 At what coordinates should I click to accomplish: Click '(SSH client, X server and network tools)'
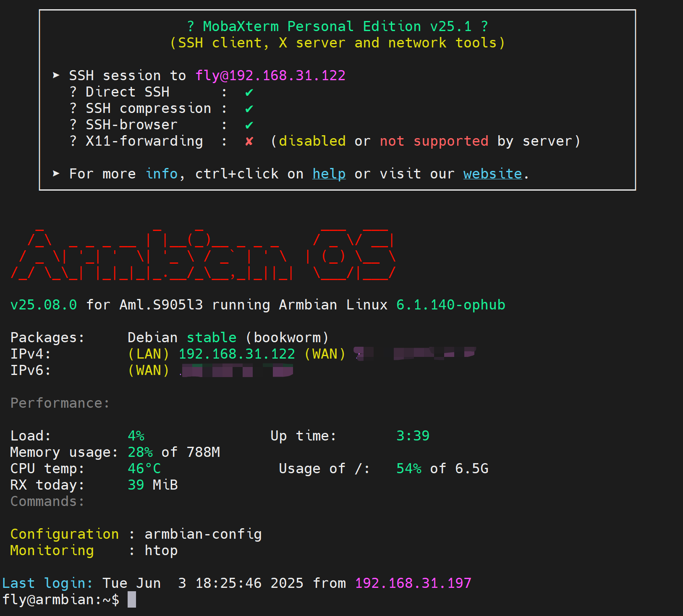tap(338, 43)
